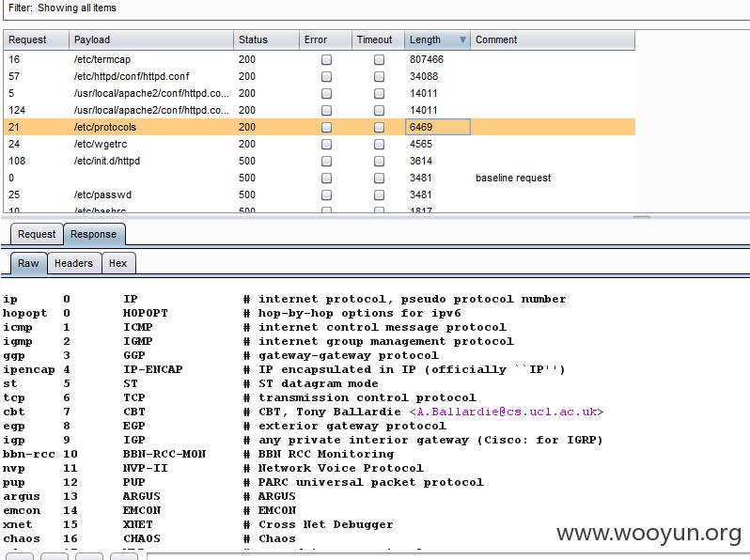Click the 4565 length value
Image resolution: width=750 pixels, height=560 pixels.
421,145
